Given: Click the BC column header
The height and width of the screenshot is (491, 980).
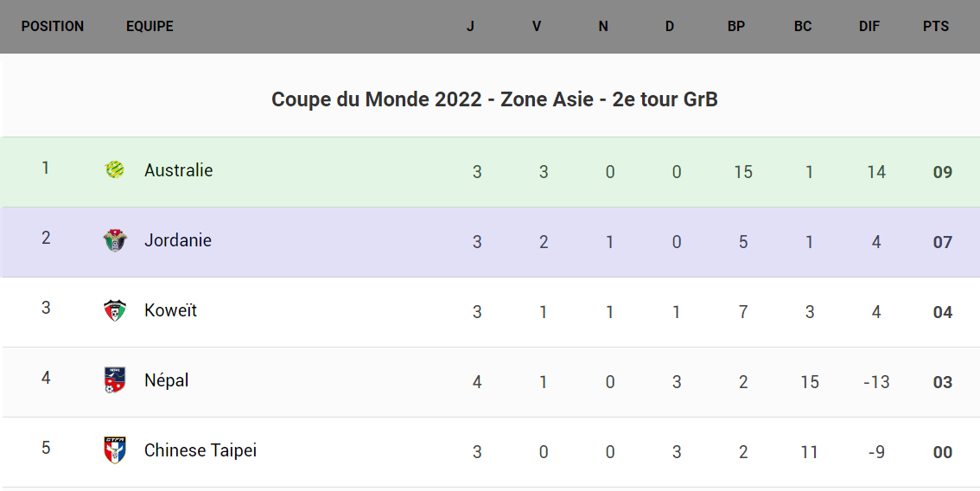Looking at the screenshot, I should pyautogui.click(x=803, y=26).
